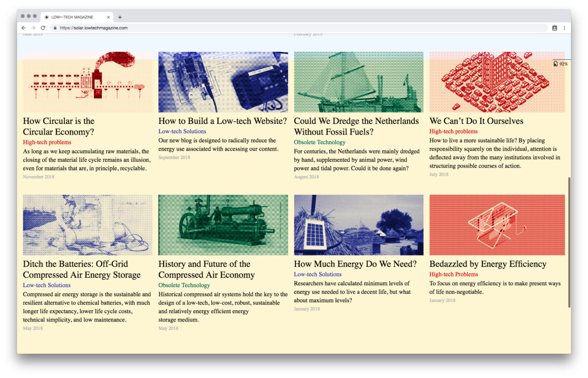This screenshot has height=378, width=588.
Task: Select 'Obsolete Technology' under Dredge the Netherlands
Action: tap(320, 142)
